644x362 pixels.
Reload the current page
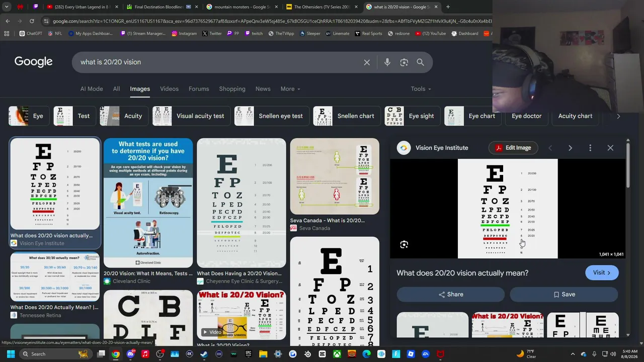(x=32, y=21)
